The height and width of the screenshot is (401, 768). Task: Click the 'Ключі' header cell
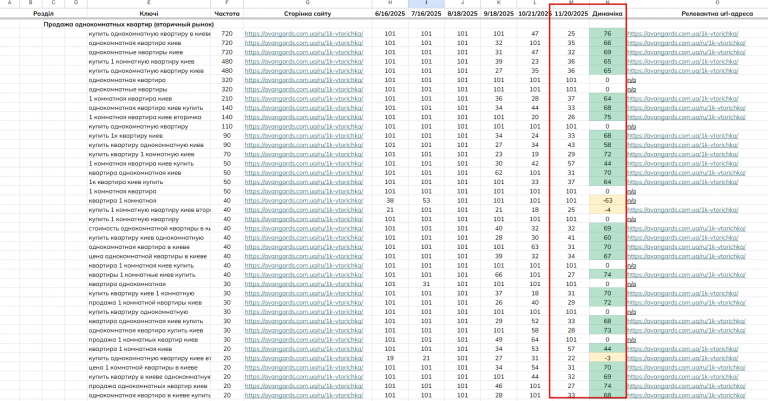(x=149, y=14)
